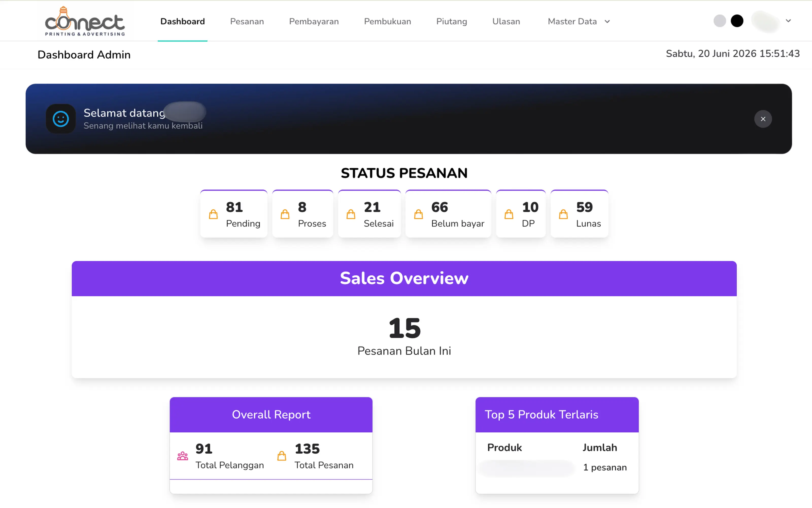Click the bag icon on DP card
The width and height of the screenshot is (812, 508).
(509, 214)
